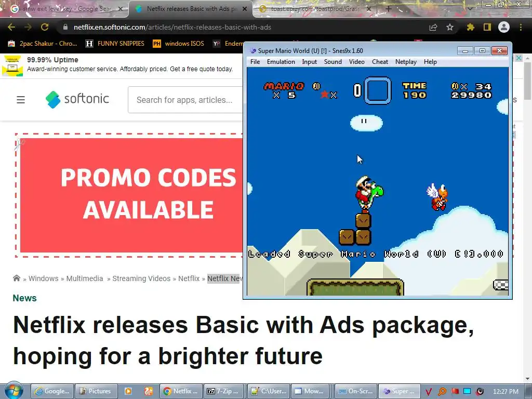Click the News category label
Screen dimensions: 532x399
(24, 298)
